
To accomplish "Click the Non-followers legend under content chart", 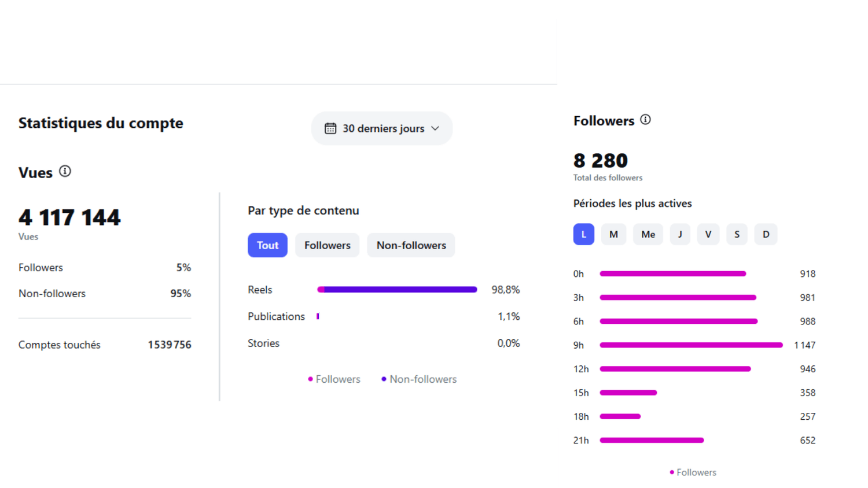I will pyautogui.click(x=419, y=379).
